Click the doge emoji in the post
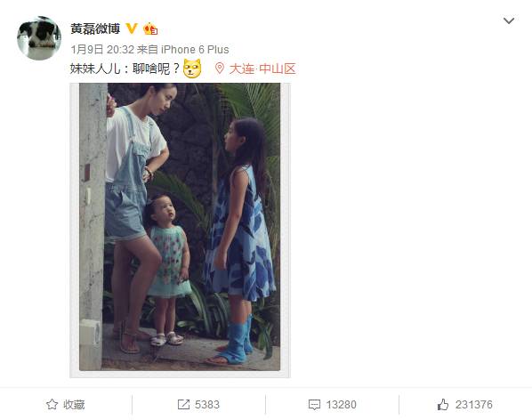The height and width of the screenshot is (420, 532). tap(192, 69)
